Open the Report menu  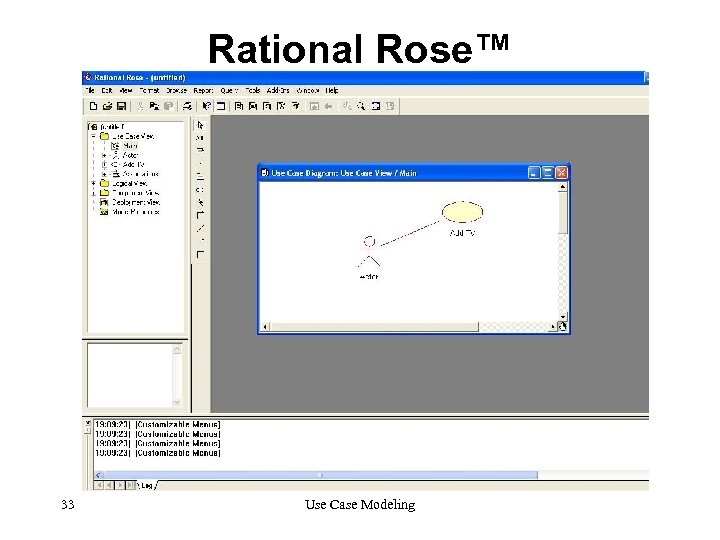click(x=203, y=90)
